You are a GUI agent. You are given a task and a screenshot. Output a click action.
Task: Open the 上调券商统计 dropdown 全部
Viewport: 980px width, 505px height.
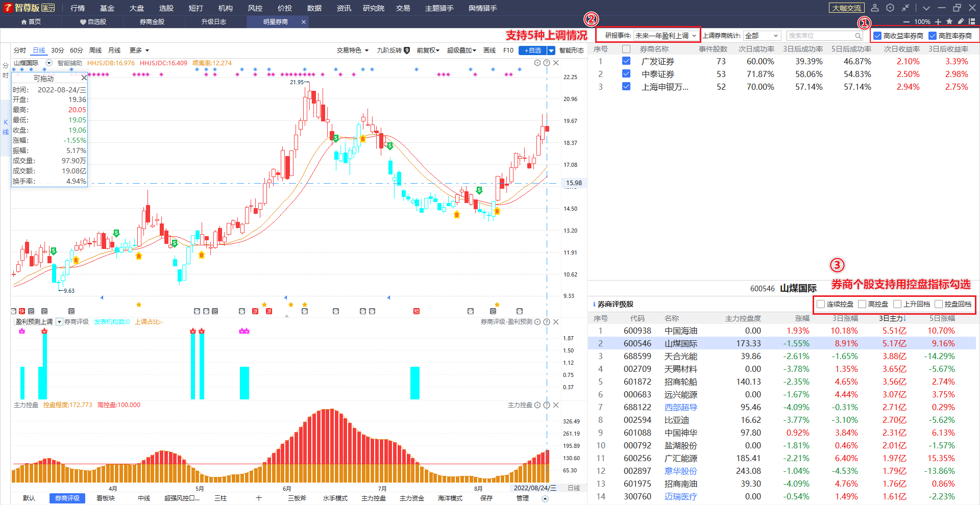tap(762, 36)
